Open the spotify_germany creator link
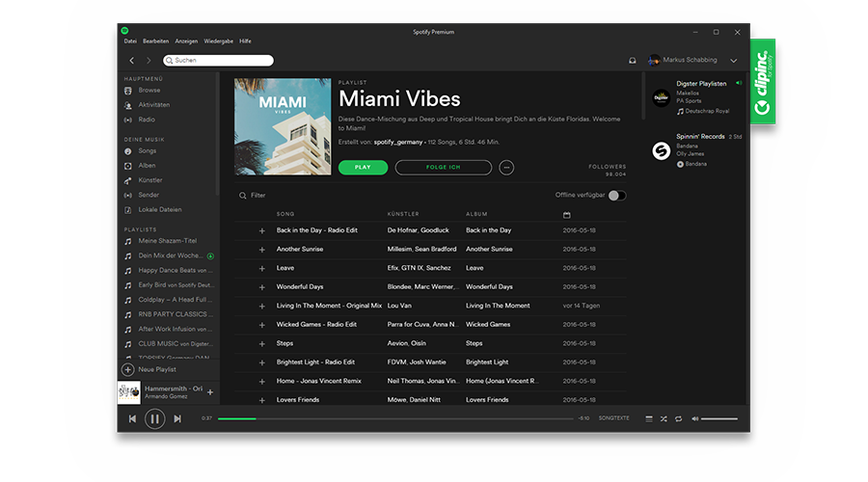 coord(398,143)
